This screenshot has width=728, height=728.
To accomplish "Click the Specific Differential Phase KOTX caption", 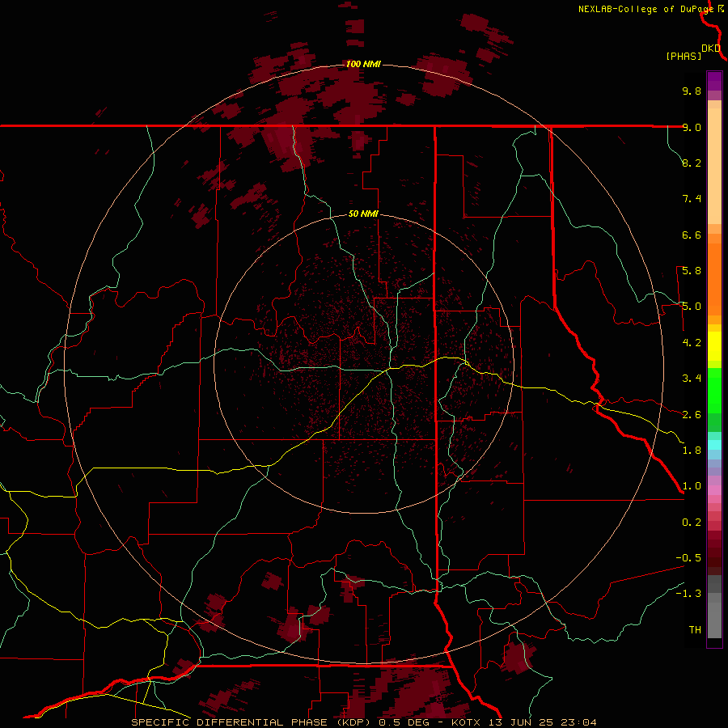I will tap(364, 722).
